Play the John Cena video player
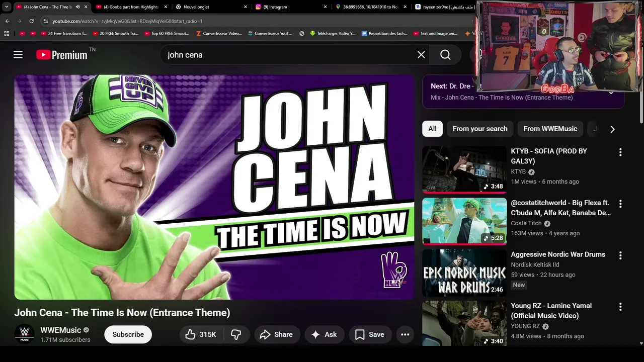 (214, 187)
